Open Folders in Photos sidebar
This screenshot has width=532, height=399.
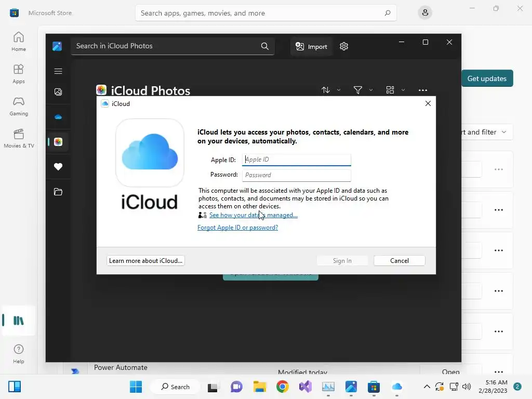[x=58, y=192]
